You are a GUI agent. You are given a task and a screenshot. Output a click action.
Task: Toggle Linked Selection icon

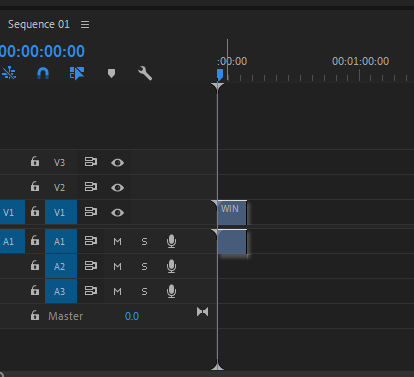77,73
